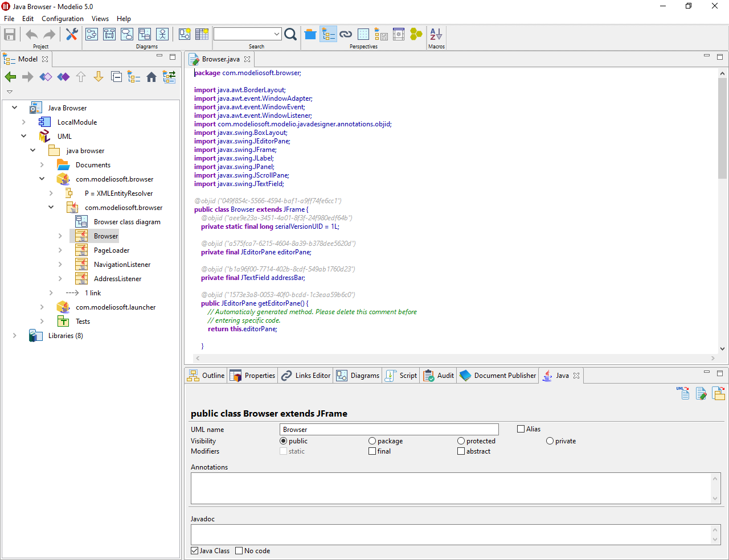Click the matrix table creation icon

(202, 34)
